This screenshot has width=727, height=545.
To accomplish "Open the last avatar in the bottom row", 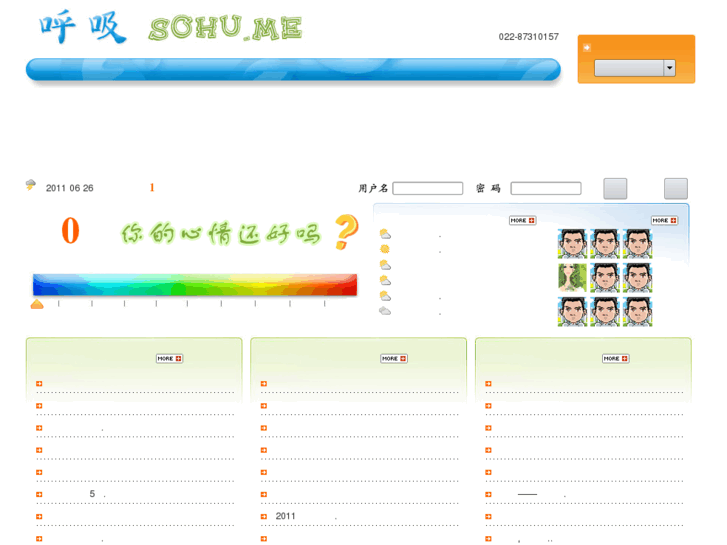I will (x=638, y=312).
